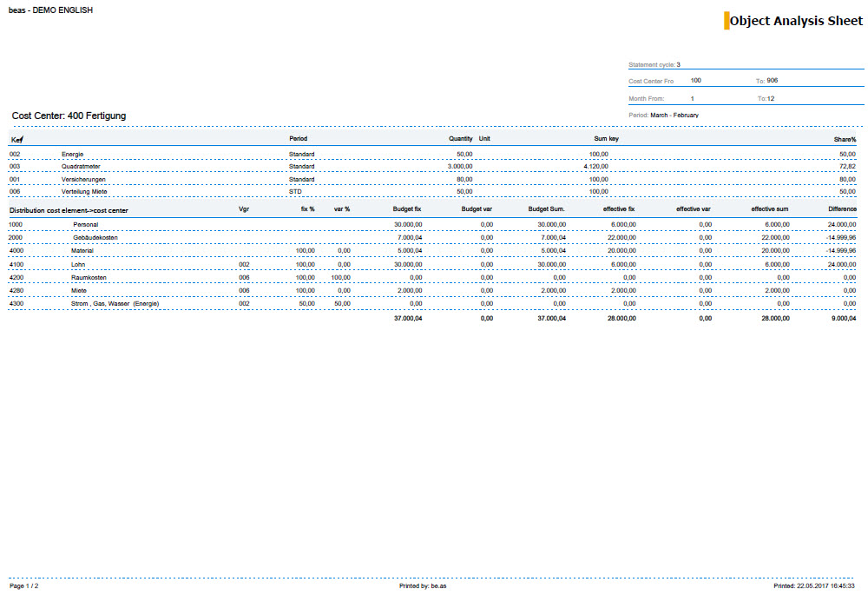Select the Personal distribution row 1000

tap(87, 224)
